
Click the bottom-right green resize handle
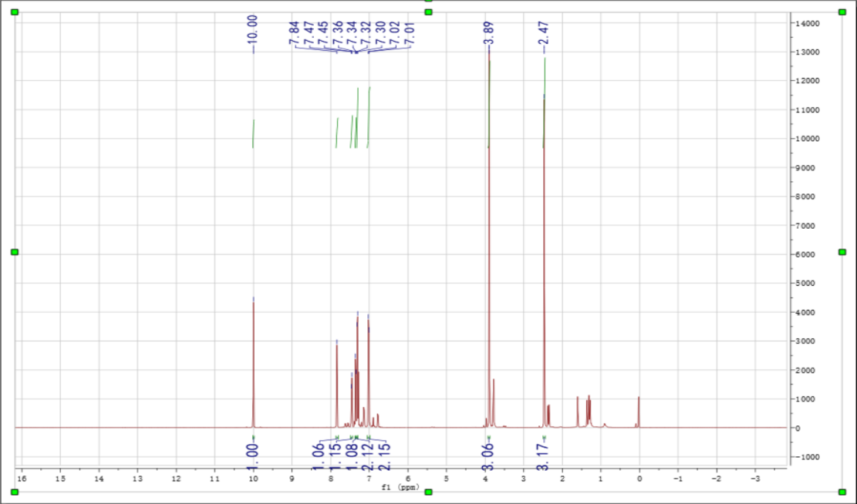click(842, 492)
